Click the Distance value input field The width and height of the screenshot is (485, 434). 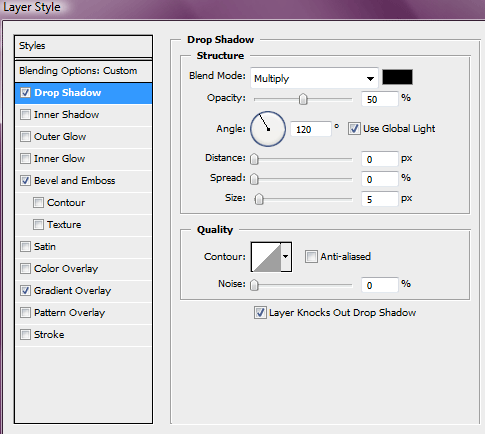[380, 159]
